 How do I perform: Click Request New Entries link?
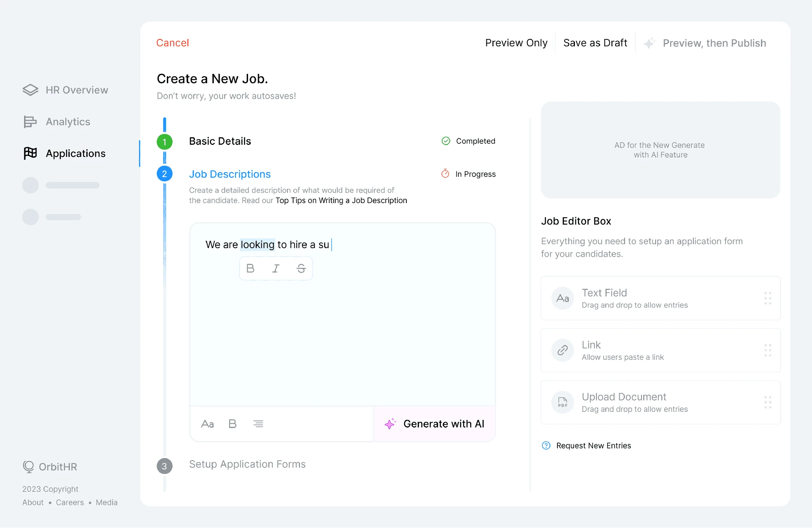pos(594,446)
